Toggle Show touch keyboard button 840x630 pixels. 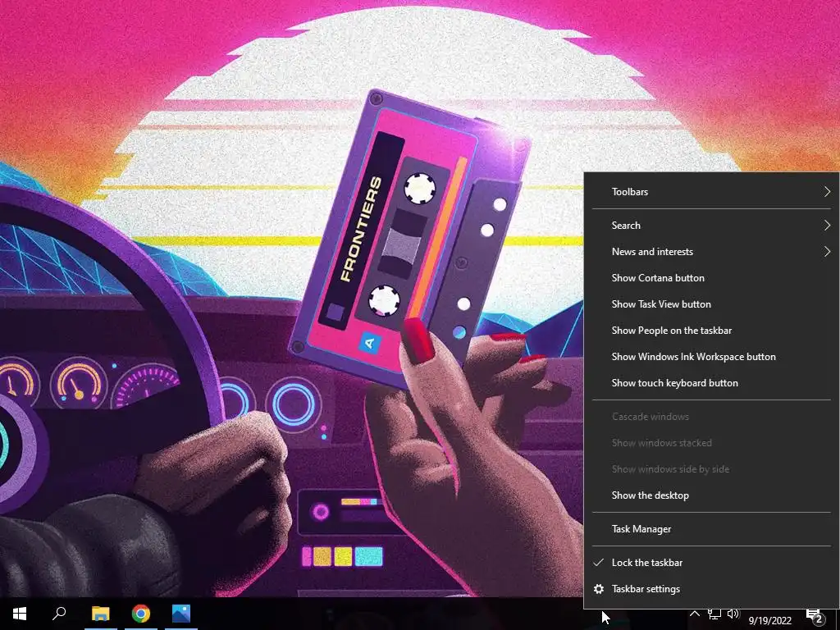711,383
